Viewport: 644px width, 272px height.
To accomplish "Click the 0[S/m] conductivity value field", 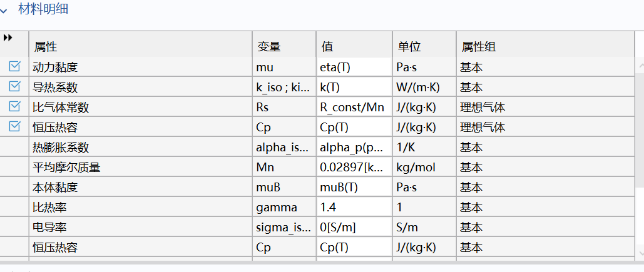I will 354,228.
